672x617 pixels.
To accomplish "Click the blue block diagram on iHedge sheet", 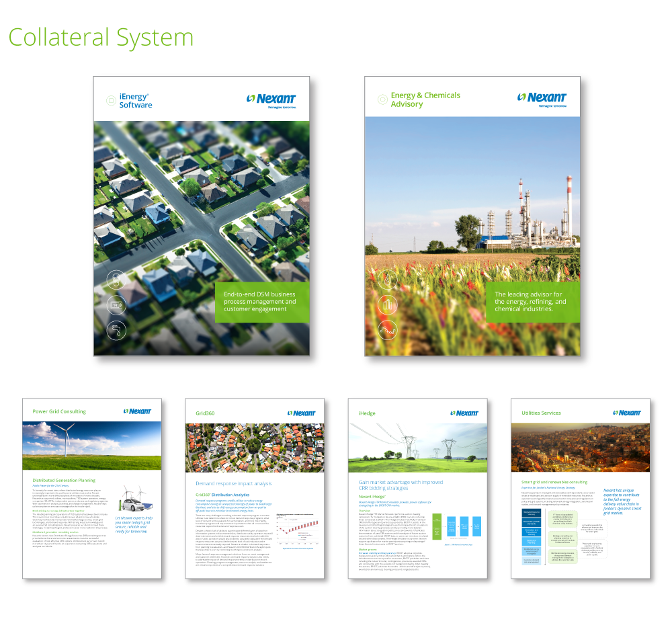I will pyautogui.click(x=457, y=528).
